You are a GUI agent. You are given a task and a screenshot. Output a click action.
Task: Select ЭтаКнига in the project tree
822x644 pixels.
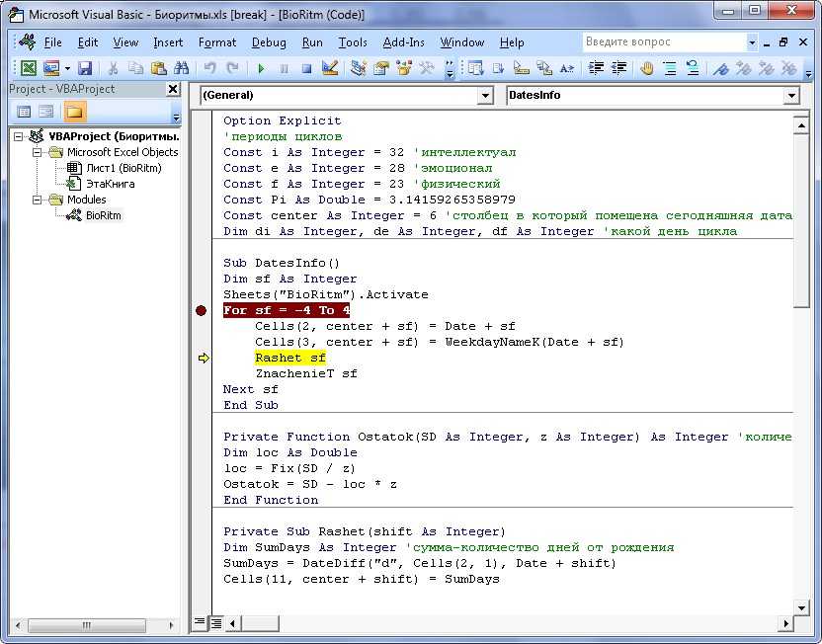click(110, 184)
